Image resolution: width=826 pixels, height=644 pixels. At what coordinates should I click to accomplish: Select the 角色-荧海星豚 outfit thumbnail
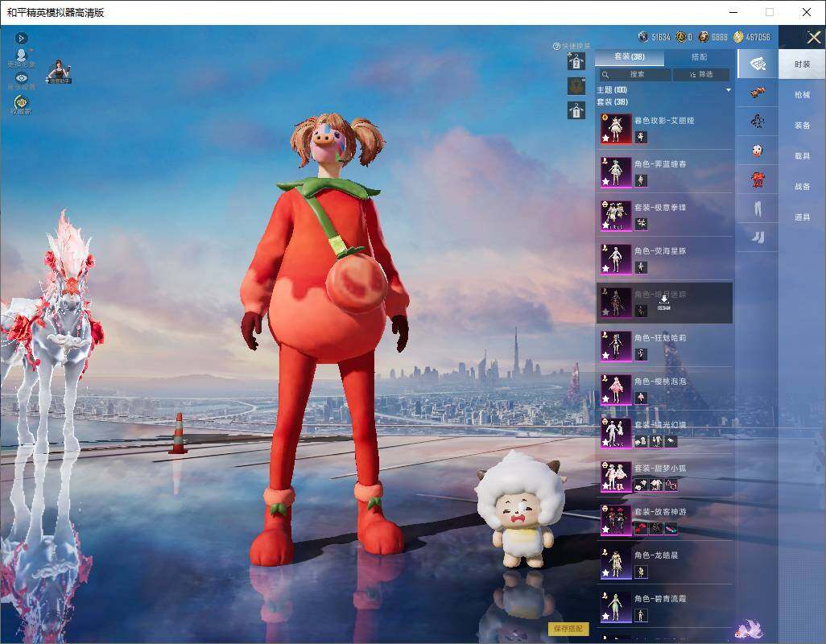(616, 258)
